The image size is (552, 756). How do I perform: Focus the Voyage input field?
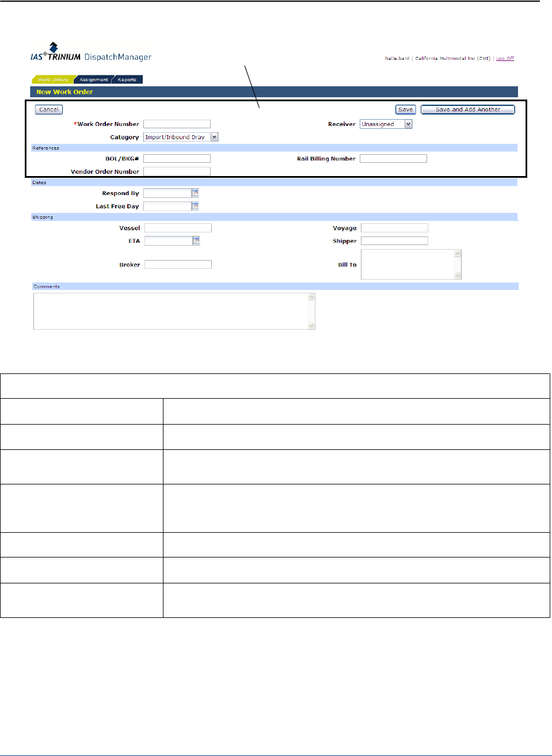pyautogui.click(x=394, y=228)
